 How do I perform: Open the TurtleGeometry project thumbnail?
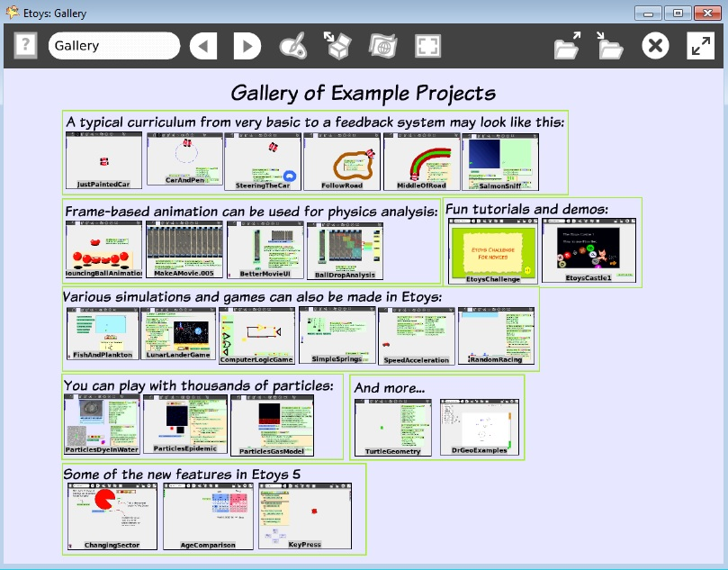click(392, 428)
